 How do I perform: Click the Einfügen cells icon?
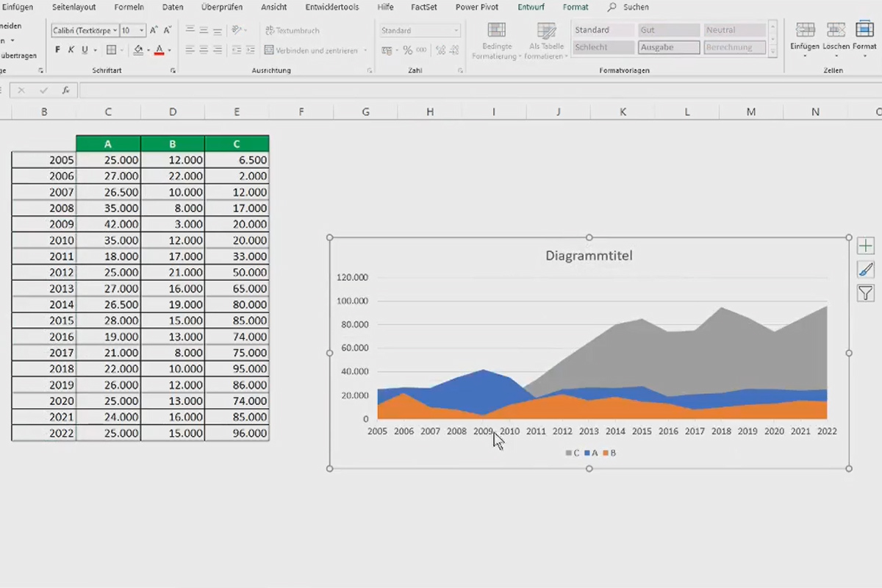pos(805,30)
